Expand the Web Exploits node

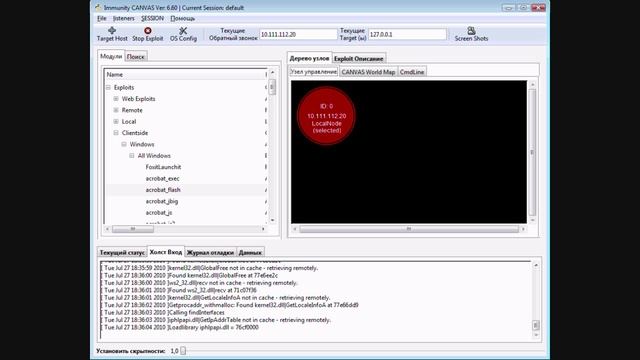pyautogui.click(x=116, y=99)
